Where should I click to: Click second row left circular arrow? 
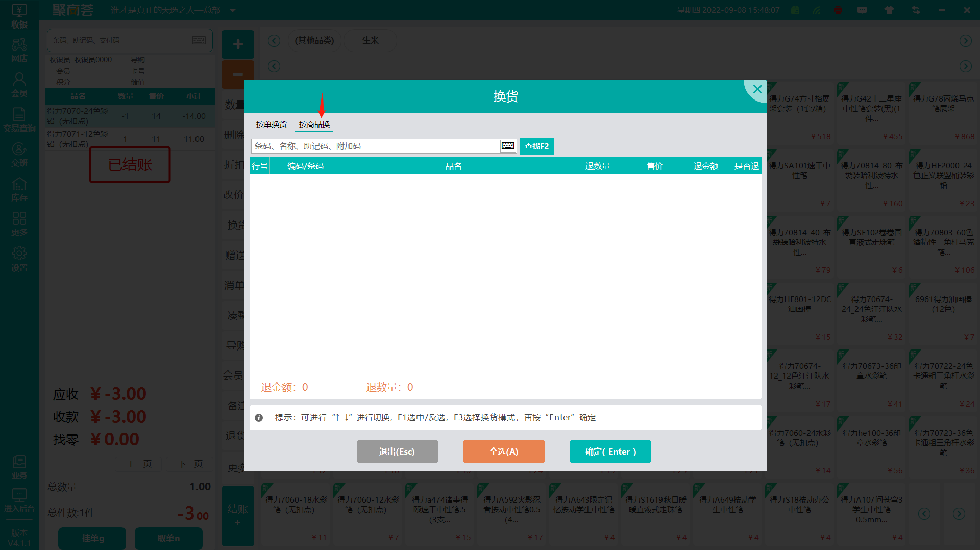point(274,66)
